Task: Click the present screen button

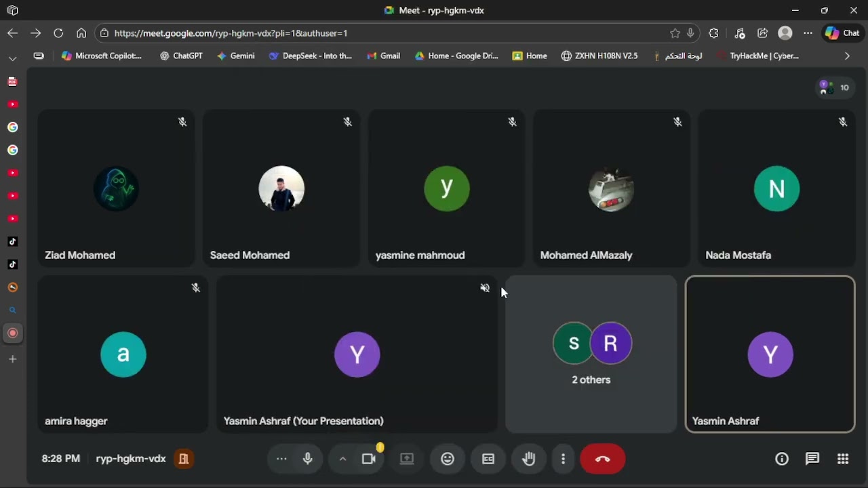Action: click(407, 459)
